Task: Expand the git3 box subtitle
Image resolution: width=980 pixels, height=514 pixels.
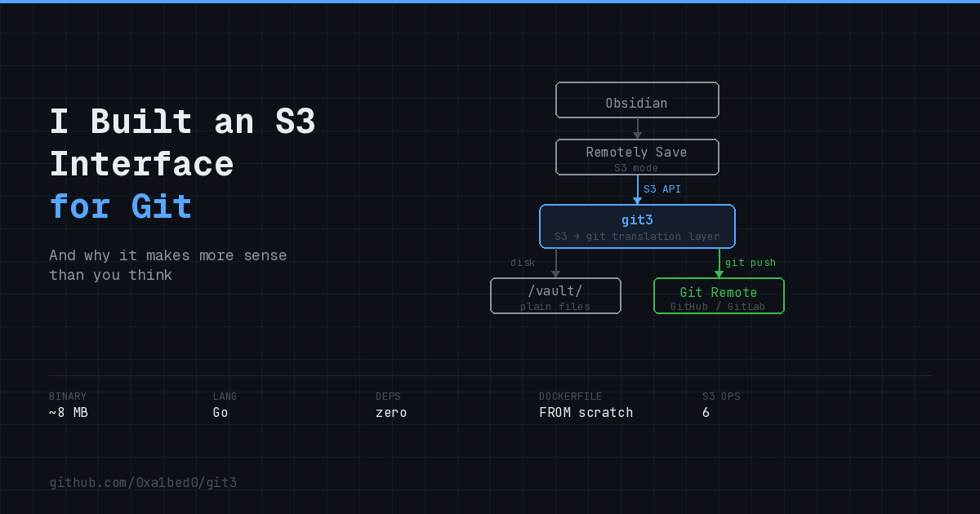Action: [637, 236]
